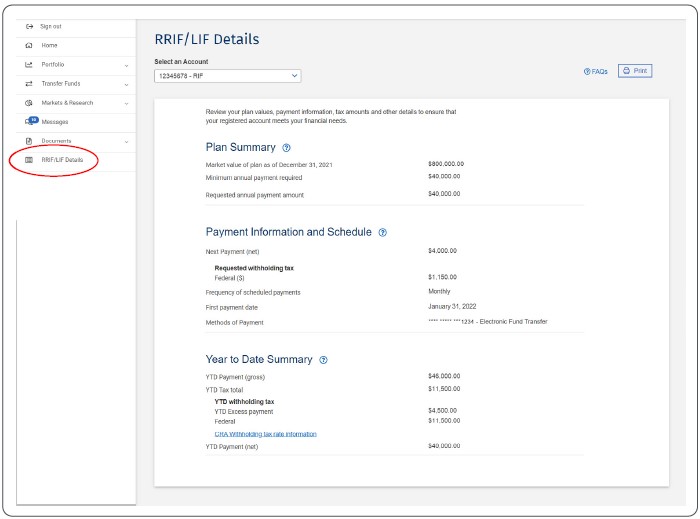This screenshot has height=519, width=700.
Task: Open the Plan Summary help icon
Action: coord(286,148)
